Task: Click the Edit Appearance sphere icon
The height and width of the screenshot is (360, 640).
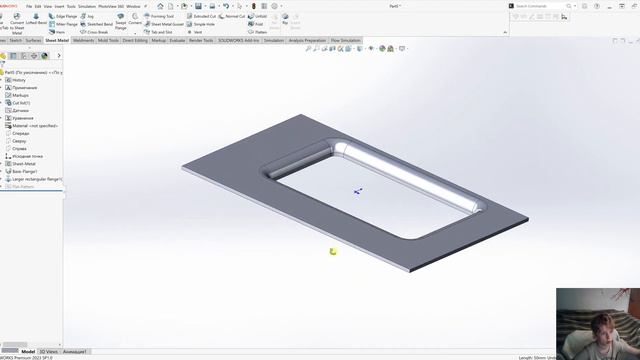Action: 382,49
